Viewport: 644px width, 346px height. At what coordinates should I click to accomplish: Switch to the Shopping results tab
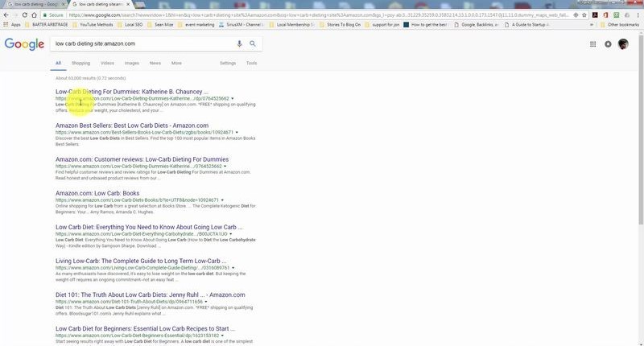(x=80, y=63)
